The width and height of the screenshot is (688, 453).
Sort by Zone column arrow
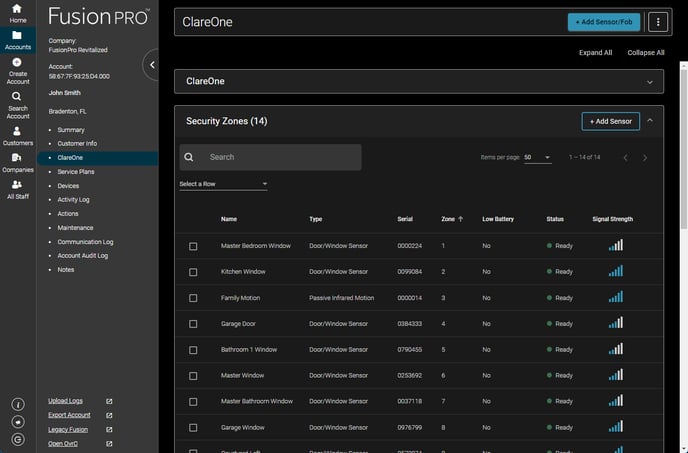click(x=460, y=219)
